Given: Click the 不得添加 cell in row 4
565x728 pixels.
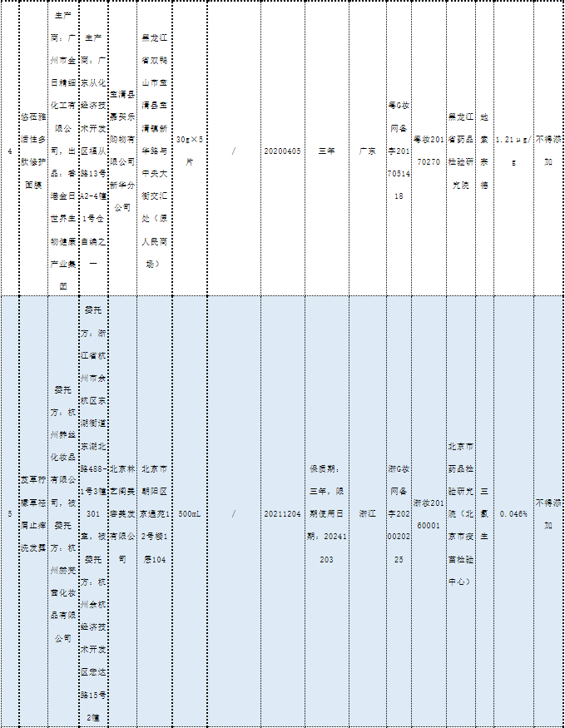Looking at the screenshot, I should click(548, 151).
